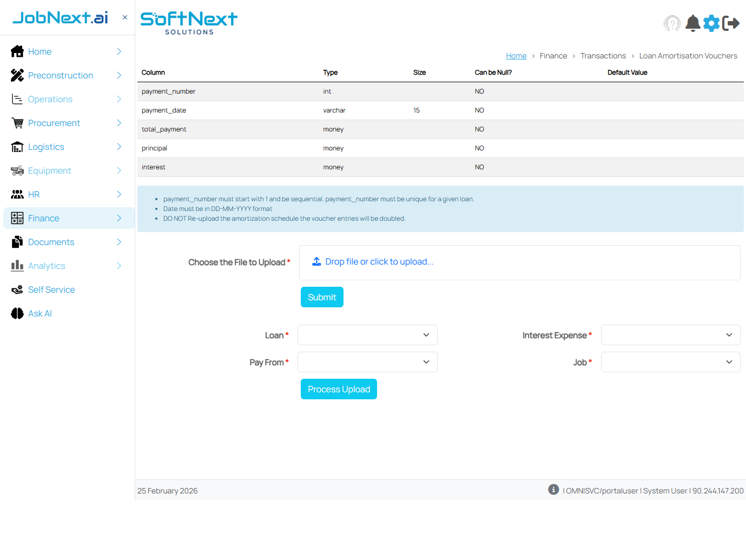746x560 pixels.
Task: Open the Job dropdown
Action: pyautogui.click(x=671, y=362)
